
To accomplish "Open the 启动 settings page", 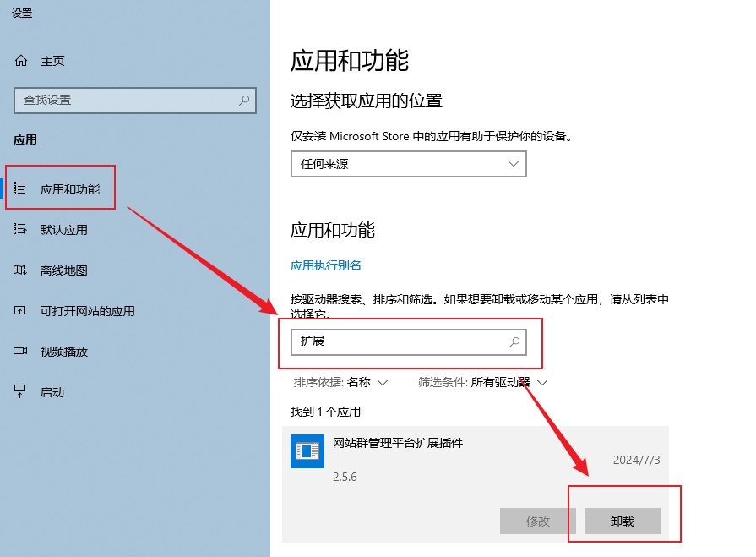I will tap(52, 392).
